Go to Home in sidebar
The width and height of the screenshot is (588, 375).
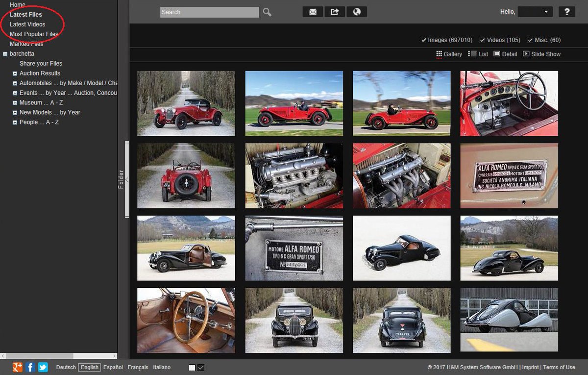(x=18, y=5)
